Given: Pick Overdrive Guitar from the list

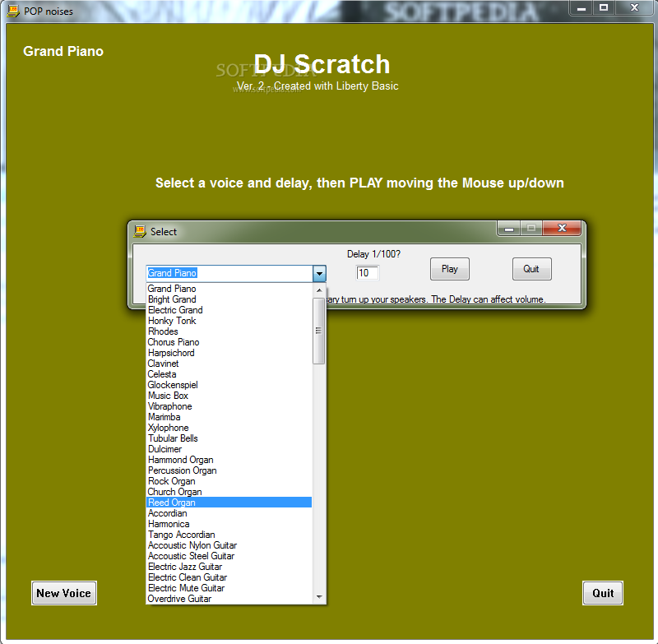Looking at the screenshot, I should (229, 599).
